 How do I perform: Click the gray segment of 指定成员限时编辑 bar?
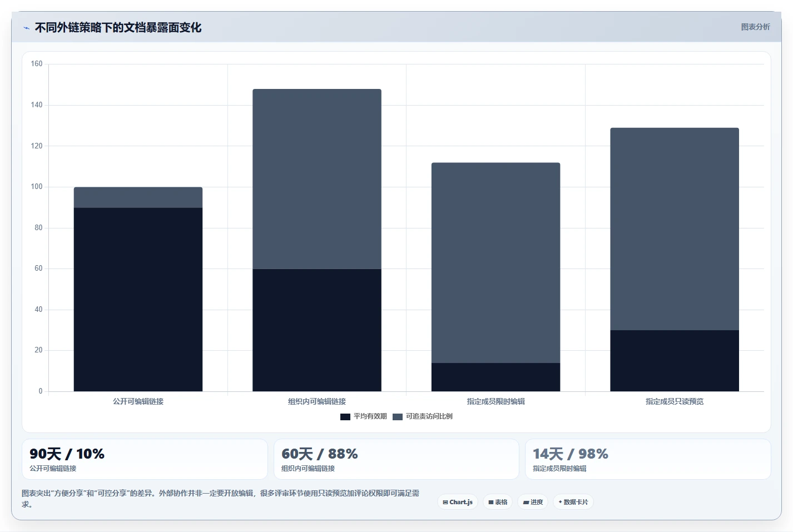[496, 263]
